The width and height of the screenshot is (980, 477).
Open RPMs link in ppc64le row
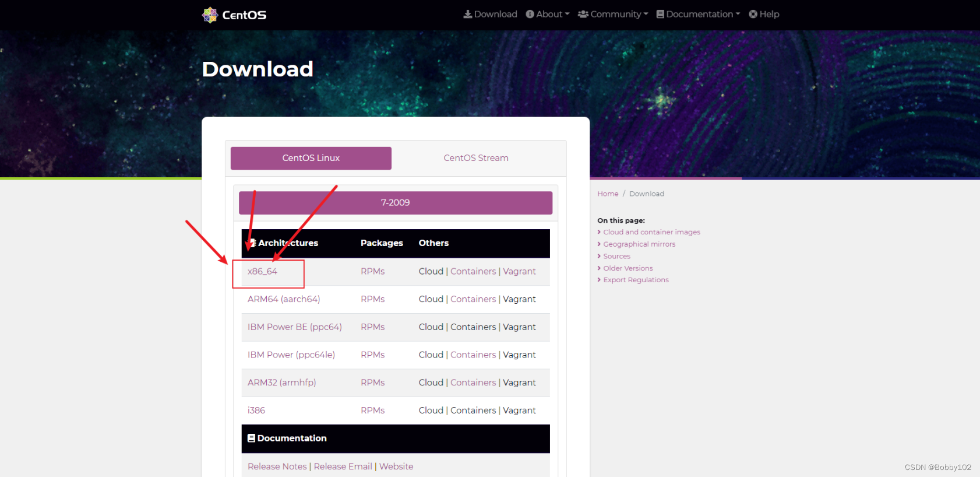[373, 355]
